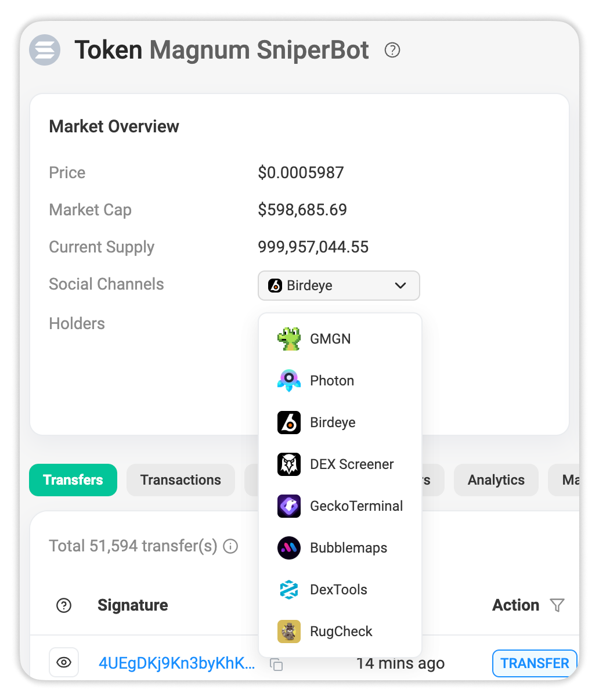Open the Action column filter
The image size is (599, 700).
pyautogui.click(x=557, y=605)
